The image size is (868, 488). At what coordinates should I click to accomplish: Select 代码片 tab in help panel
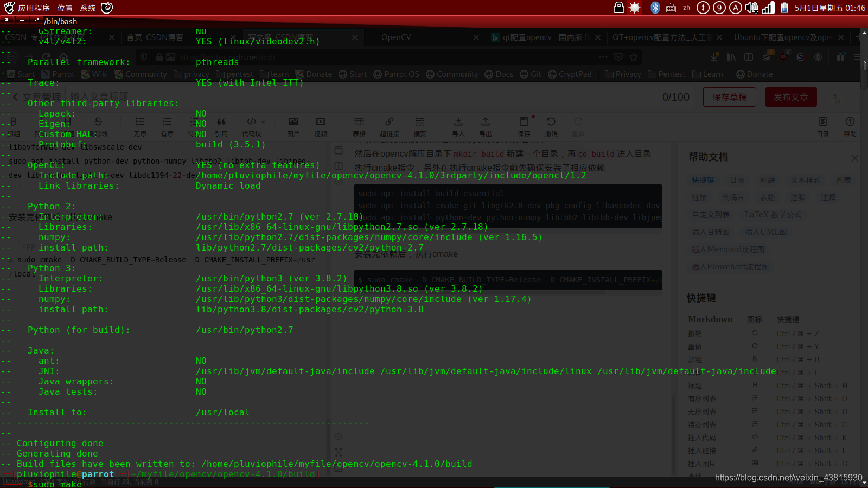click(x=733, y=197)
